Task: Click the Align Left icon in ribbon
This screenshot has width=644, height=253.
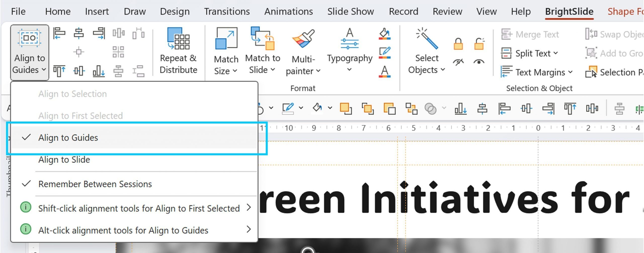Action: tap(59, 33)
